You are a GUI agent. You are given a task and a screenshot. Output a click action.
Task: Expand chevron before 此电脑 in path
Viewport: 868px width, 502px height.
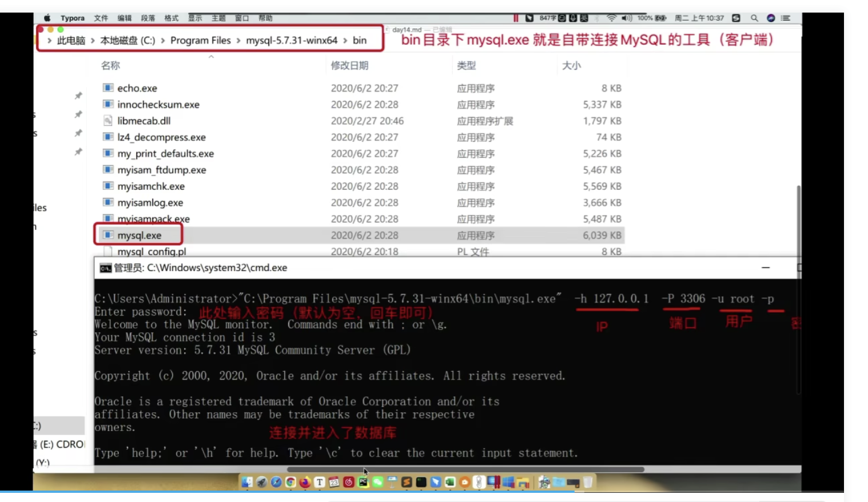[x=50, y=41]
